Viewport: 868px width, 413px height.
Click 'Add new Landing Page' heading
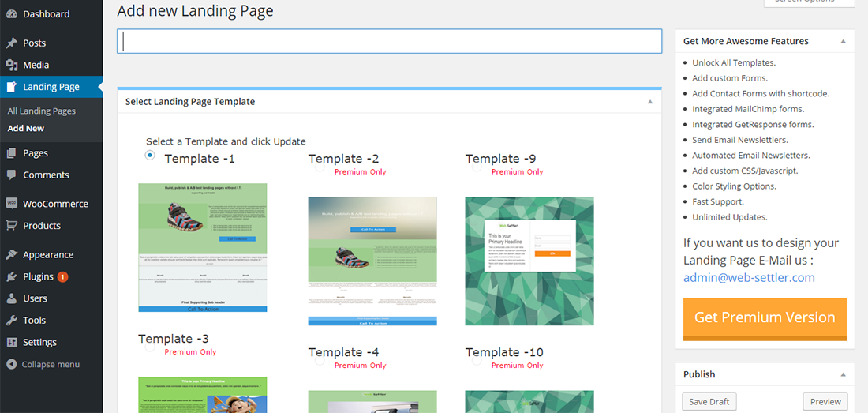(196, 11)
